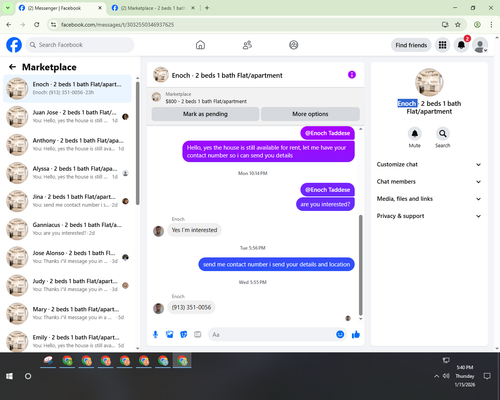This screenshot has height=400, width=500.
Task: Choose a sticker from the sticker icon
Action: point(184,334)
